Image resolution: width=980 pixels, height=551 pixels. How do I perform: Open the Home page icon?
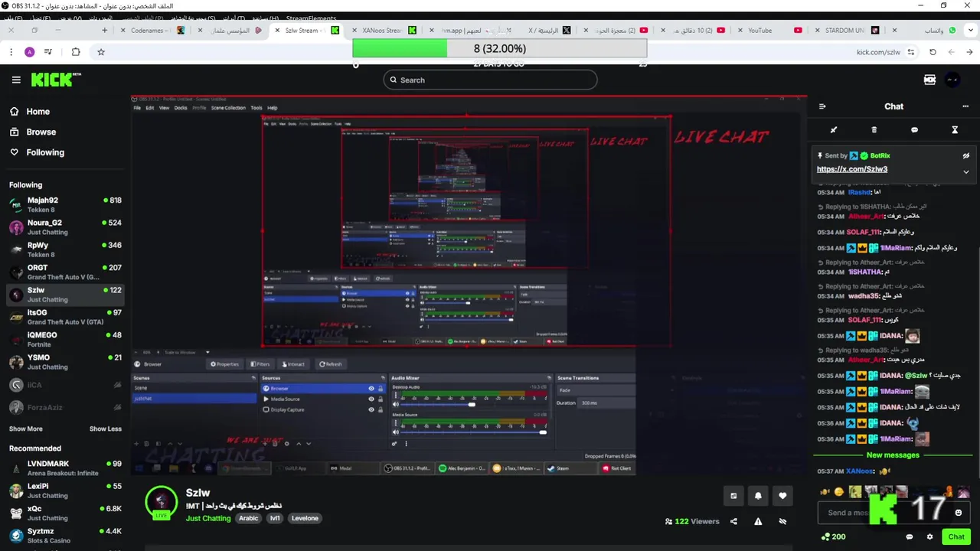point(15,111)
